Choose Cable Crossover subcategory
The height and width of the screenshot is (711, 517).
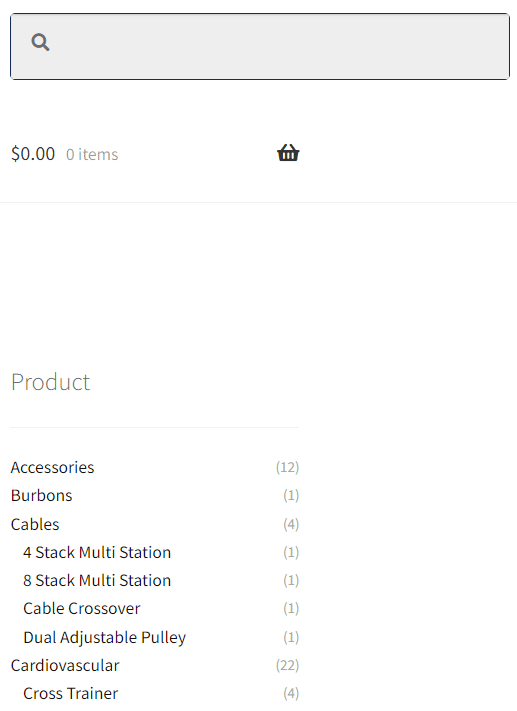pyautogui.click(x=82, y=609)
